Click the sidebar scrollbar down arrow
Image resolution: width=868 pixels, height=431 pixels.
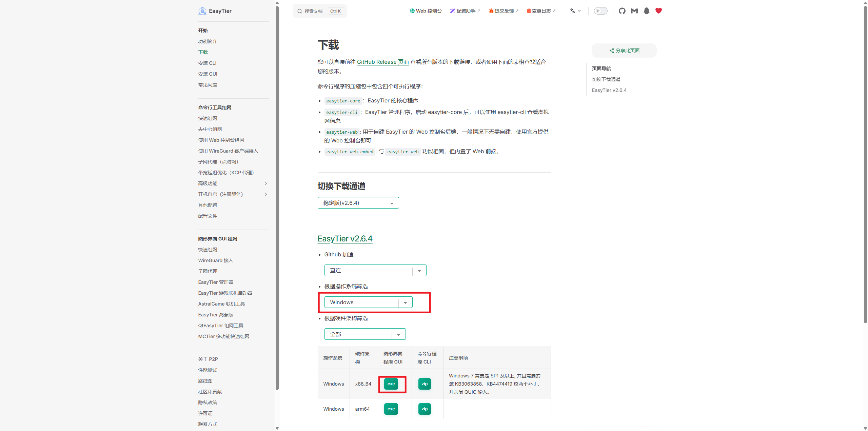[277, 428]
